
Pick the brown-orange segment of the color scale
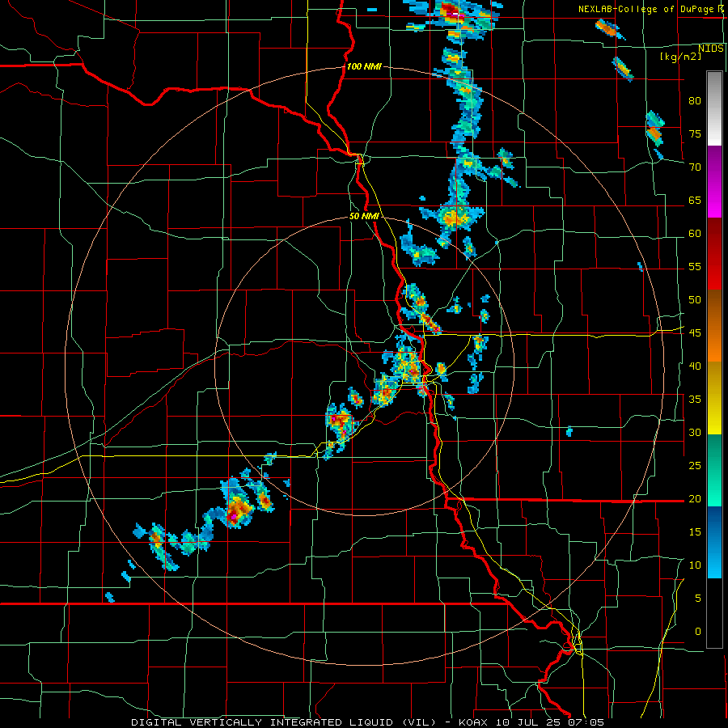pyautogui.click(x=714, y=326)
